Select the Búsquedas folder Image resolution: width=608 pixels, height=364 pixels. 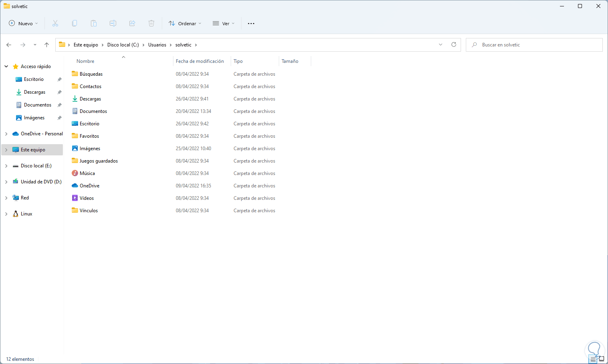click(x=91, y=74)
